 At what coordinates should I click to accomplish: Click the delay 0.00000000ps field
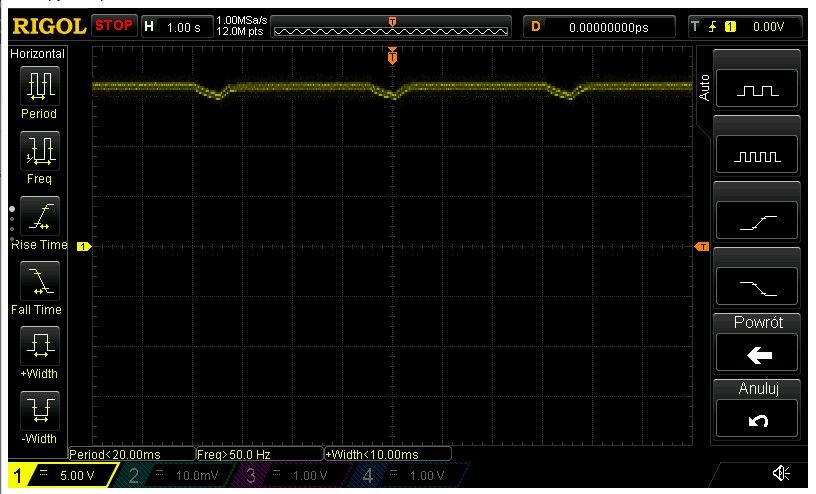click(x=599, y=27)
